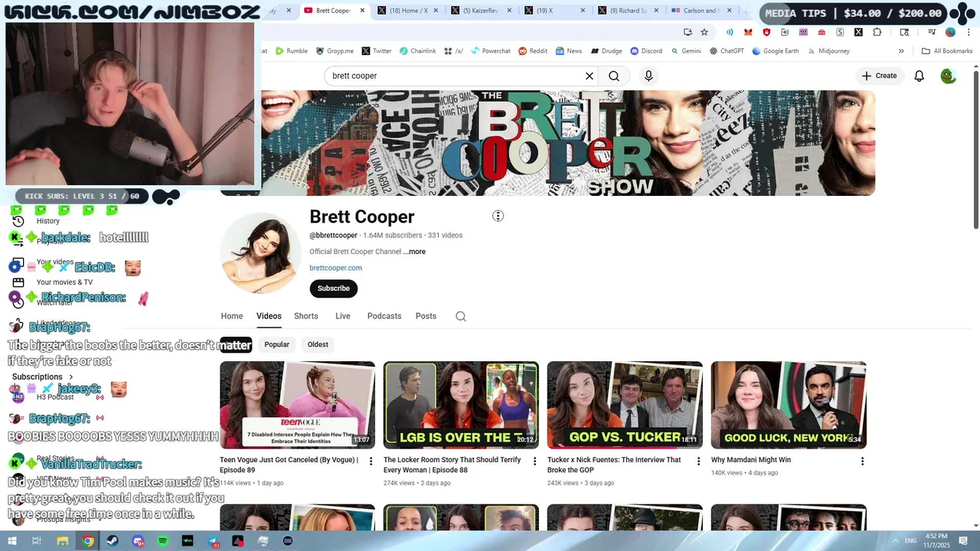Open channel options three-dot menu
The image size is (980, 551).
(x=498, y=216)
